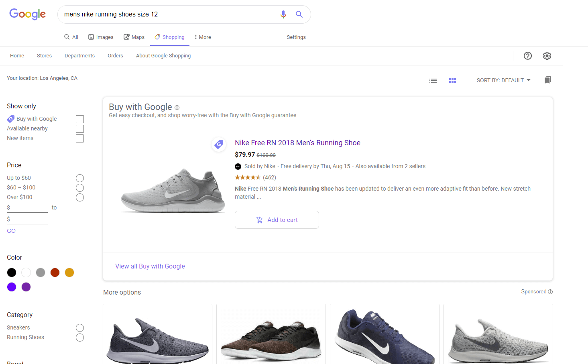Image resolution: width=588 pixels, height=364 pixels.
Task: Filter by gray color swatch
Action: [x=41, y=272]
